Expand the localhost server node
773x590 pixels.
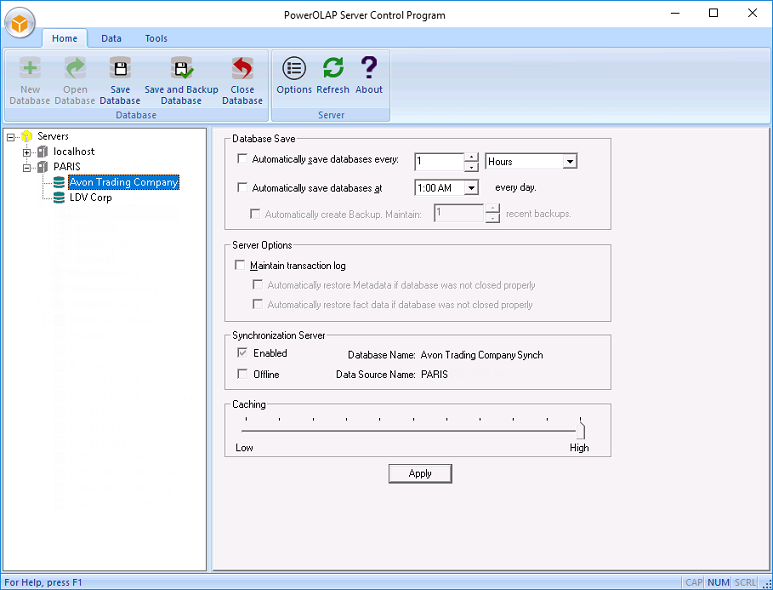27,152
